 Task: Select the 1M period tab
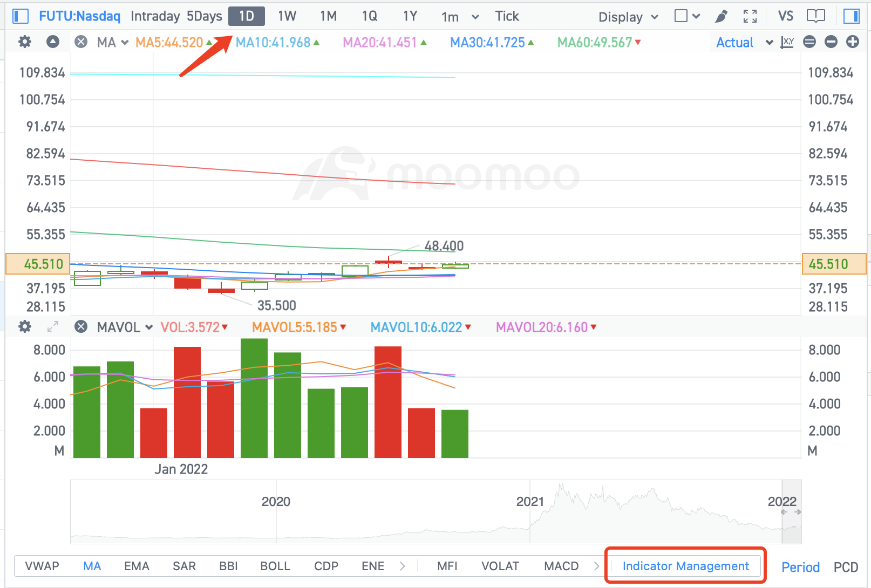328,16
